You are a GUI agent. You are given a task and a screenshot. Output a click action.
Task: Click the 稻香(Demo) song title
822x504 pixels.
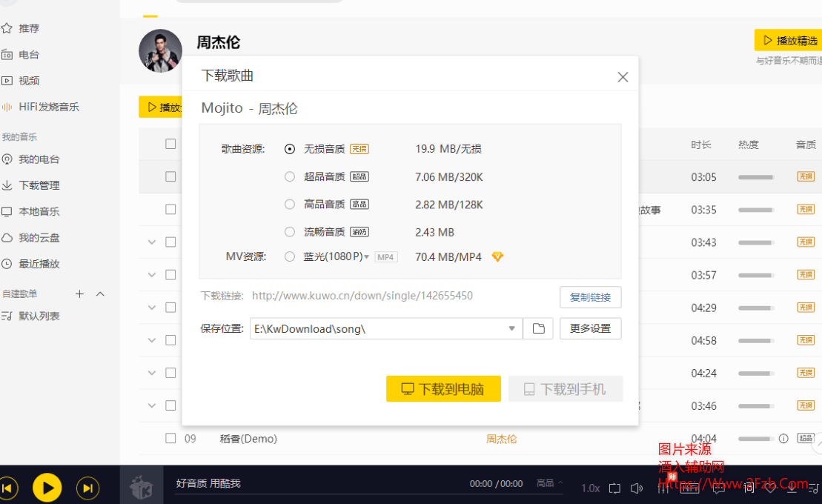(248, 439)
